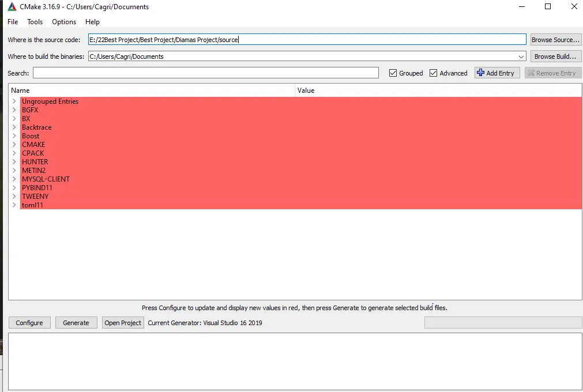Click the 'Search:' label
The image size is (583, 392).
pos(18,73)
